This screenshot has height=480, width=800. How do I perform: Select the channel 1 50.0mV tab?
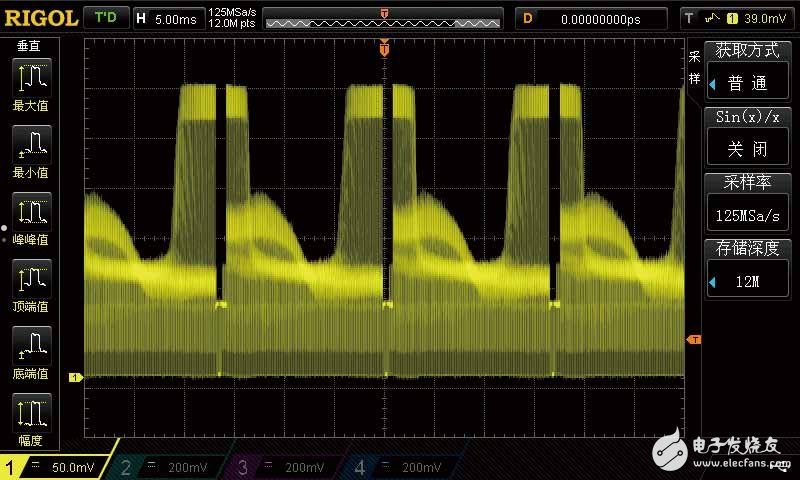pyautogui.click(x=58, y=466)
